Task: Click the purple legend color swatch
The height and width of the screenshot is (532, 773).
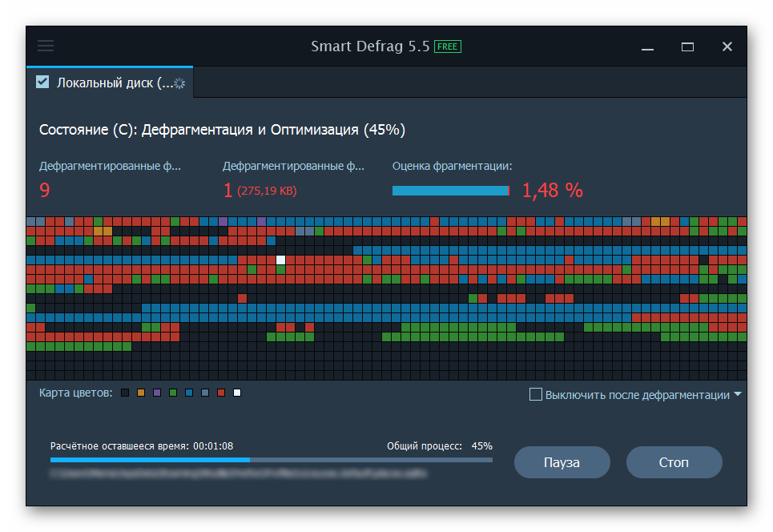Action: [157, 393]
